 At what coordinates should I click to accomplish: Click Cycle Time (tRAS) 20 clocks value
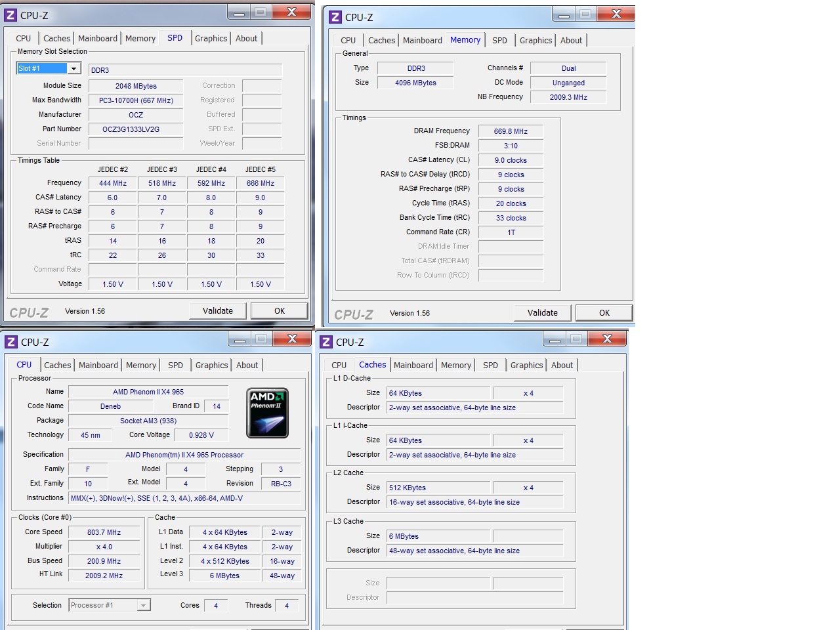(x=511, y=203)
